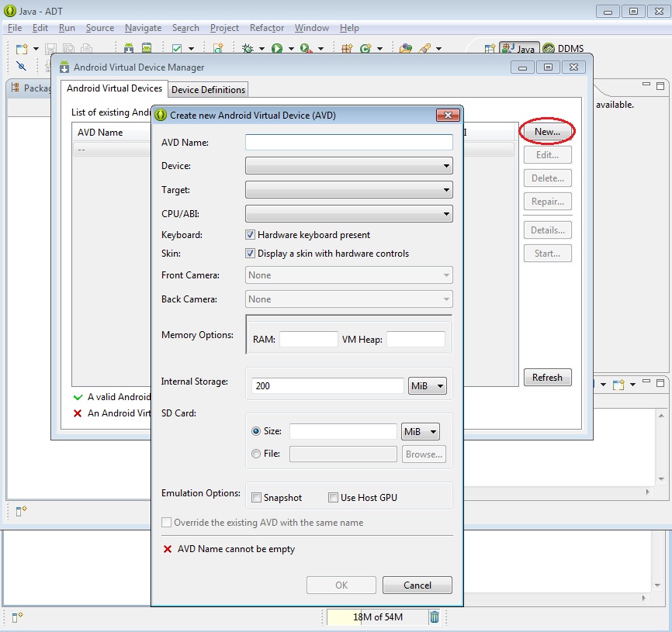The width and height of the screenshot is (672, 632).
Task: Click the lower panel horizontal scrollbar right arrow
Action: (x=643, y=598)
